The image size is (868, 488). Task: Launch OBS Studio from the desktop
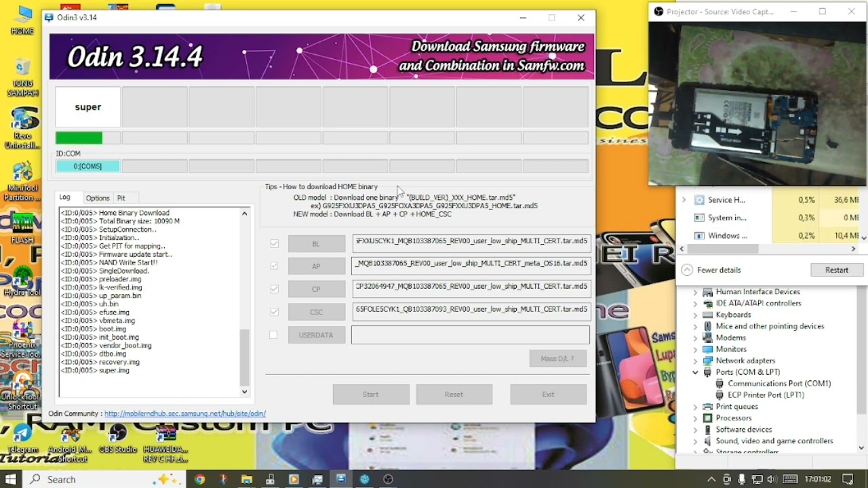(117, 439)
